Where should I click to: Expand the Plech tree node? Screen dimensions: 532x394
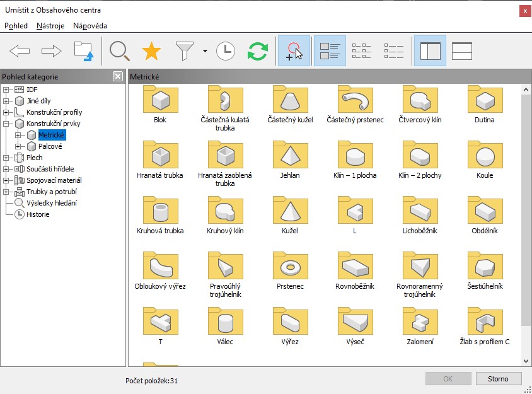click(6, 158)
